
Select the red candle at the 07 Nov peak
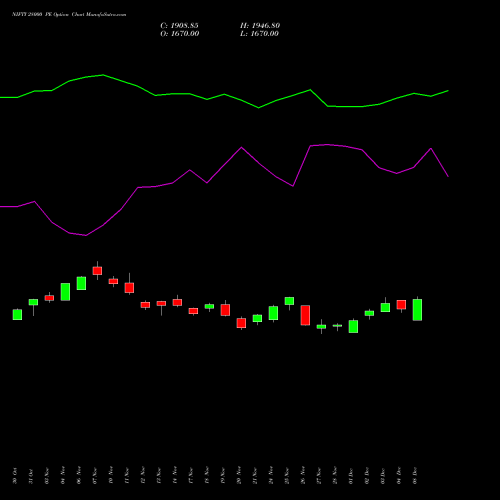pos(97,271)
